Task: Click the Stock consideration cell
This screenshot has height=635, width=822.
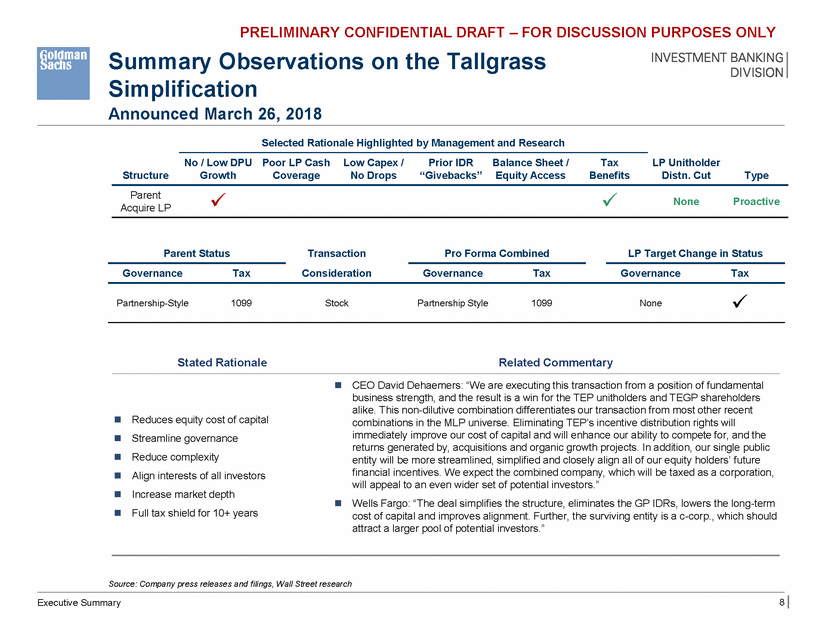Action: [337, 303]
